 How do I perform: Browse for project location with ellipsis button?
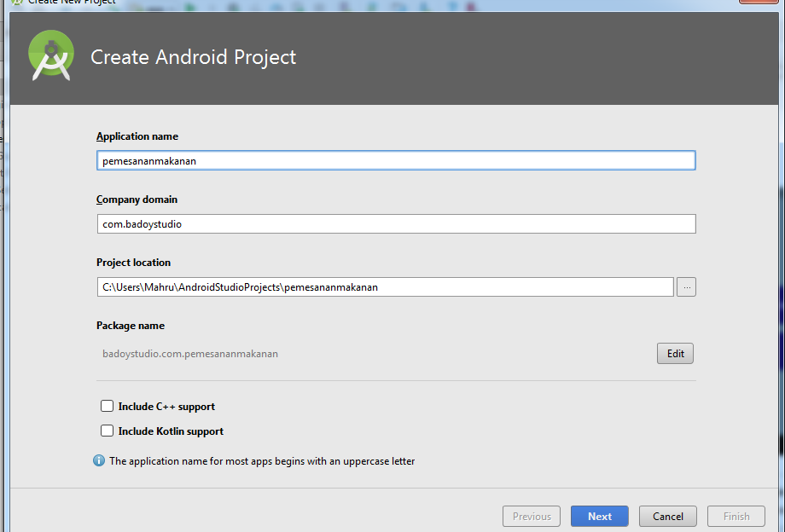click(686, 287)
